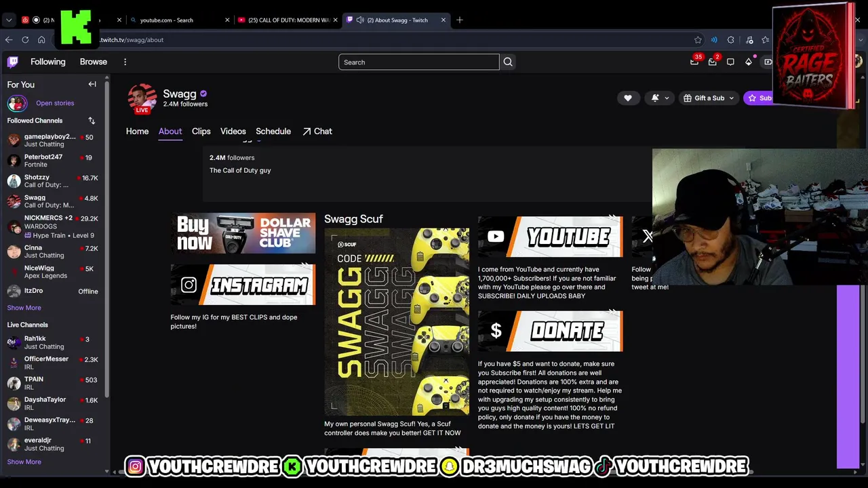Open the browser media control icon
This screenshot has height=488, width=868.
pos(748,40)
